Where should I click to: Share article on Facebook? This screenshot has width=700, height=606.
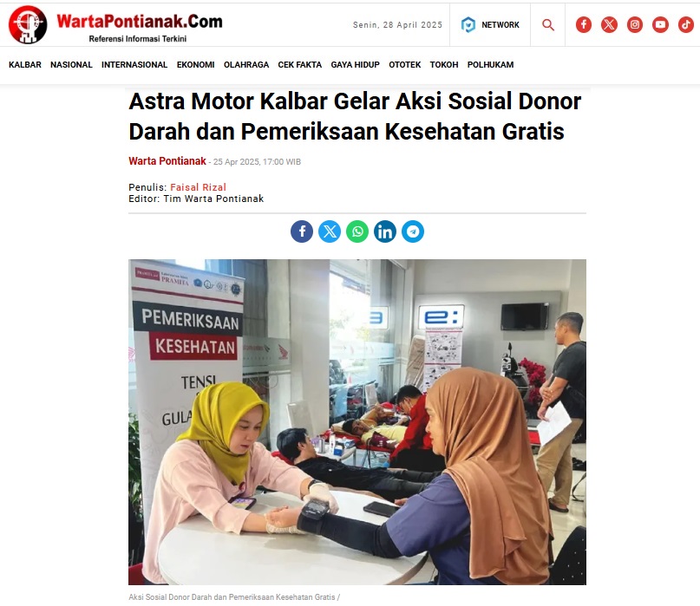[302, 231]
